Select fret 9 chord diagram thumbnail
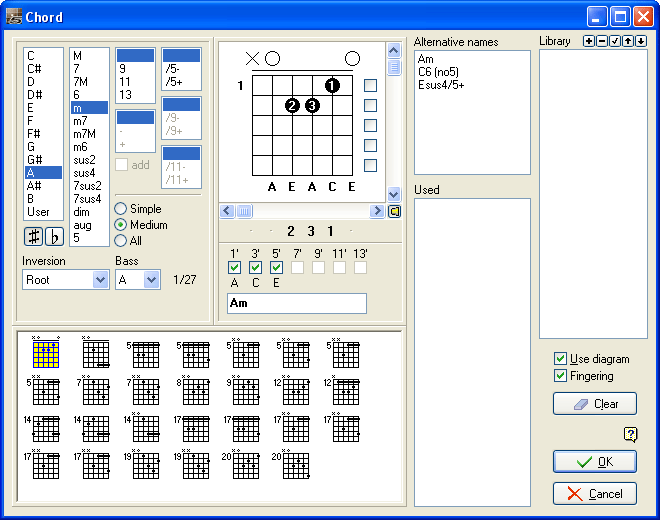 [243, 390]
